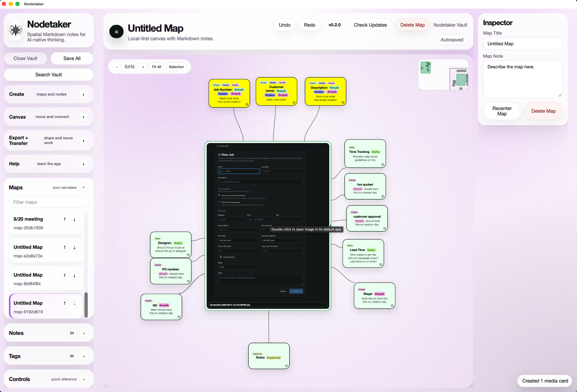The image size is (577, 392).
Task: Click resize handle on Designer node
Action: click(188, 255)
